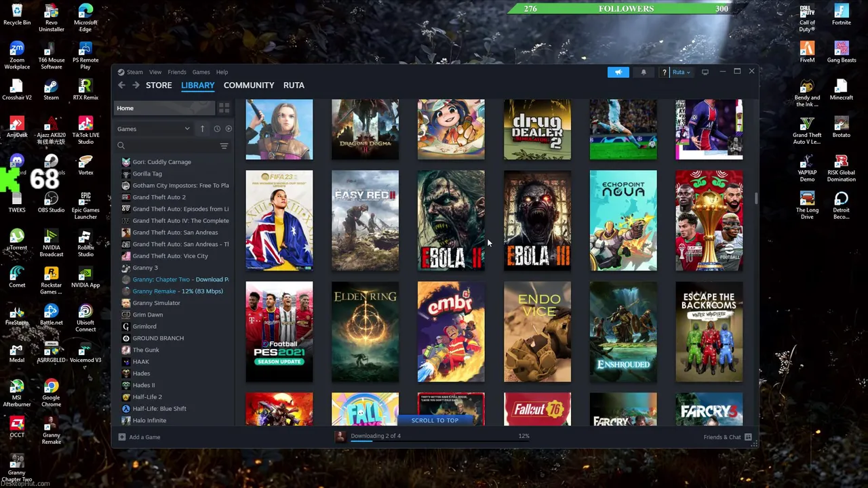Image resolution: width=868 pixels, height=488 pixels.
Task: Open the ELDEN RING cover
Action: (x=365, y=331)
